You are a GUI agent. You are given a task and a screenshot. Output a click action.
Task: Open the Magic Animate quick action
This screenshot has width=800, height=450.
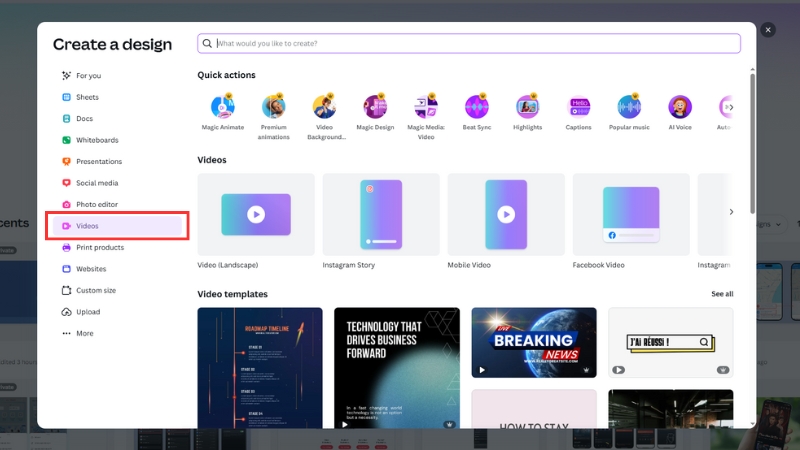222,107
